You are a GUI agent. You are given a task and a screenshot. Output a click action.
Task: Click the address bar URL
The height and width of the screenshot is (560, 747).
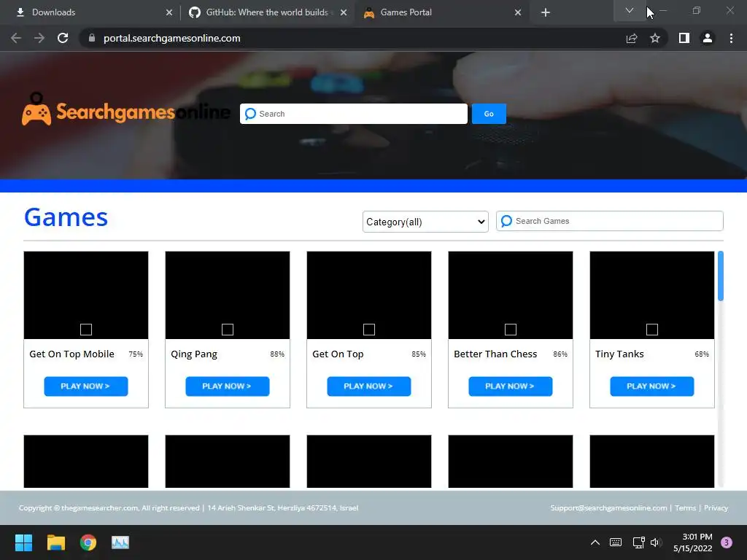[x=172, y=38]
